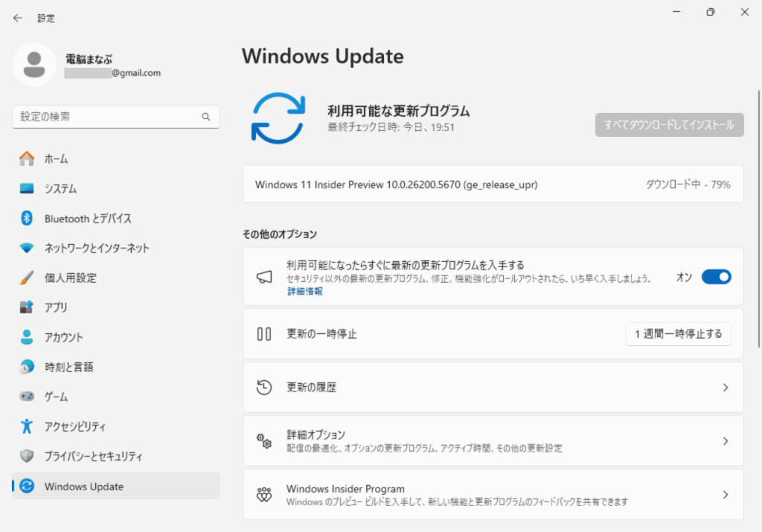Click the Time and language globe icon
This screenshot has width=762, height=532.
(x=27, y=367)
